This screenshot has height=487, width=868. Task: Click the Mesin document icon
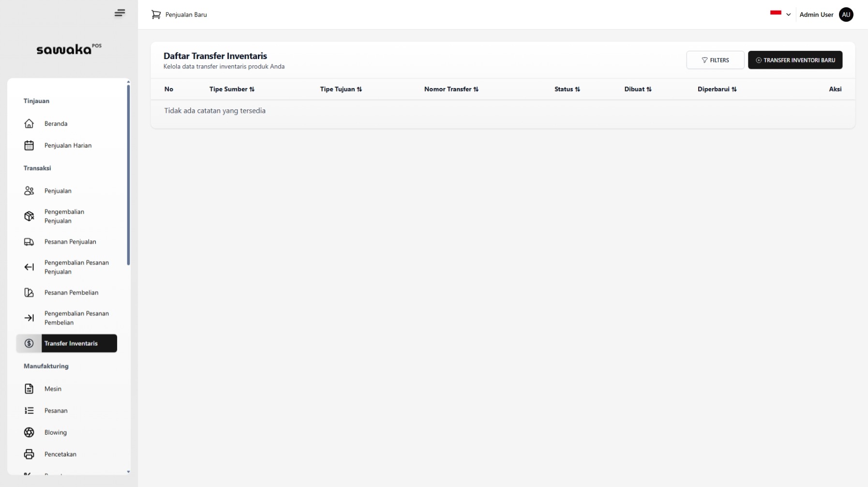point(29,389)
